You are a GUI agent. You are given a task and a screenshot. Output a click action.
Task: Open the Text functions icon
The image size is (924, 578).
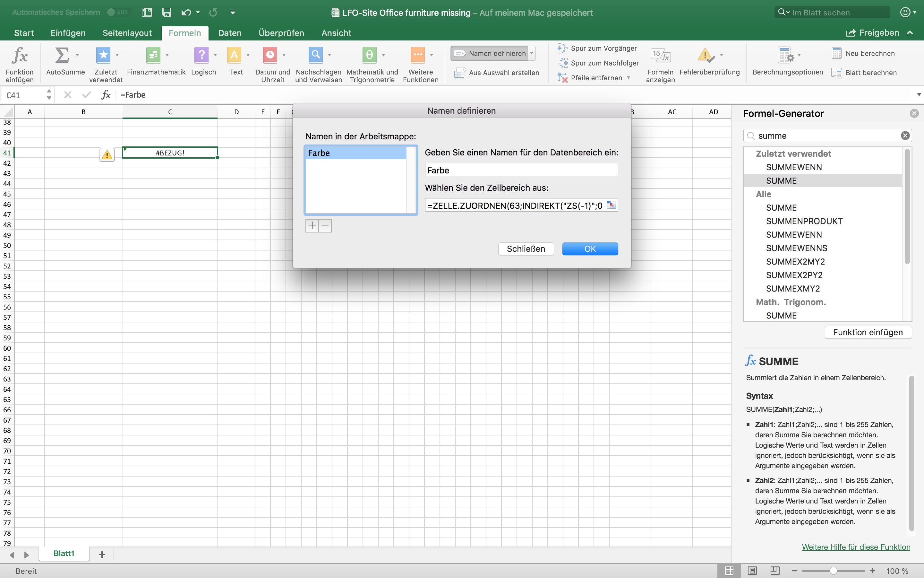coord(234,56)
